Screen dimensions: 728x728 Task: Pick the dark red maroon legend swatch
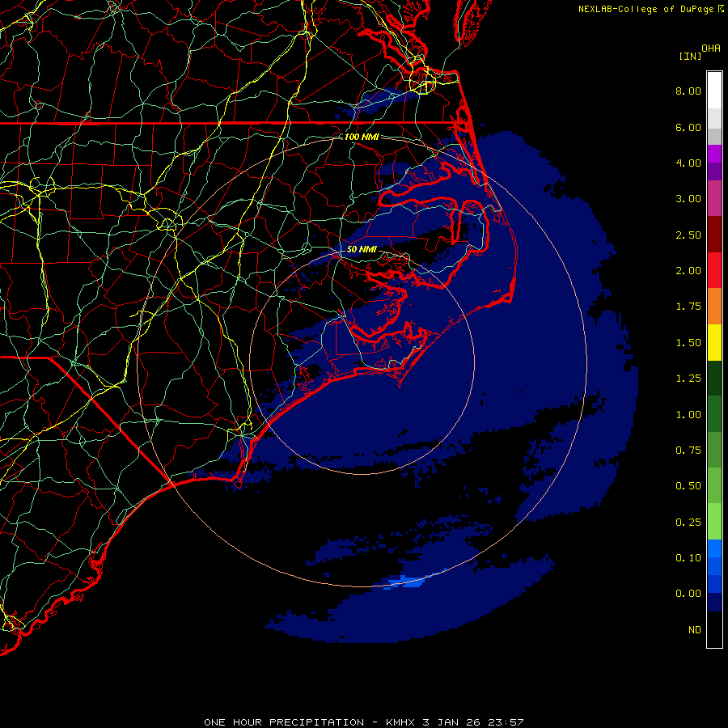714,235
